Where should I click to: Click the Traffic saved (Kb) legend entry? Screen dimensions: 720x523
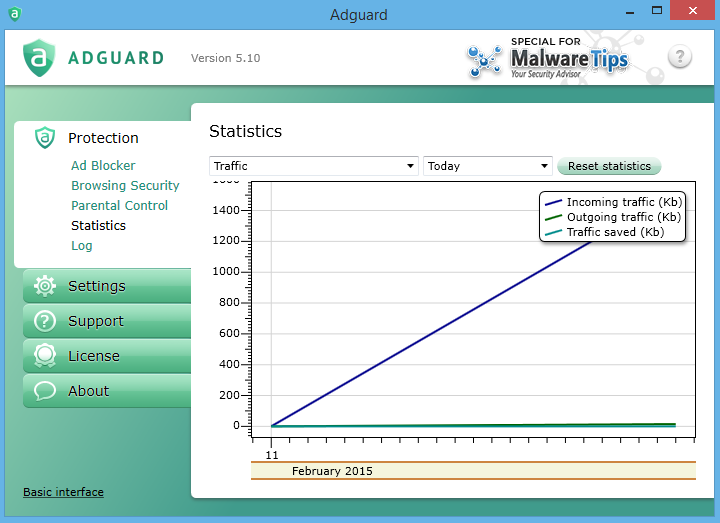pos(604,232)
